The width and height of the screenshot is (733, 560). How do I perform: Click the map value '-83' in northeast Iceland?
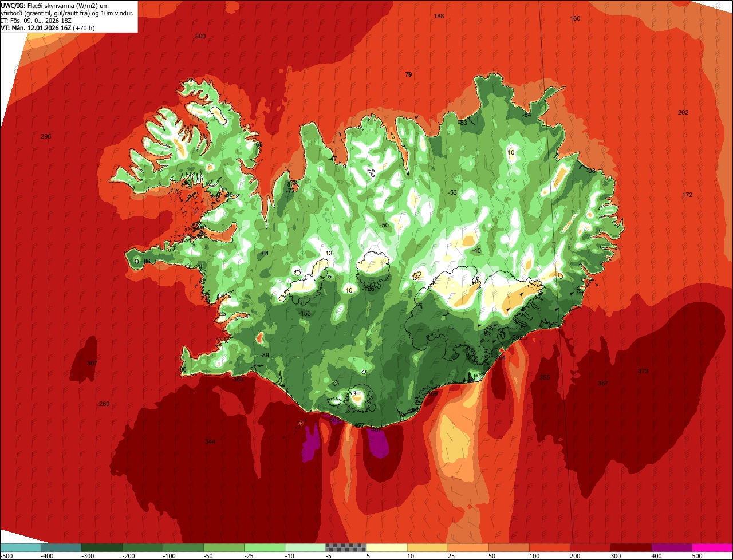(x=463, y=123)
